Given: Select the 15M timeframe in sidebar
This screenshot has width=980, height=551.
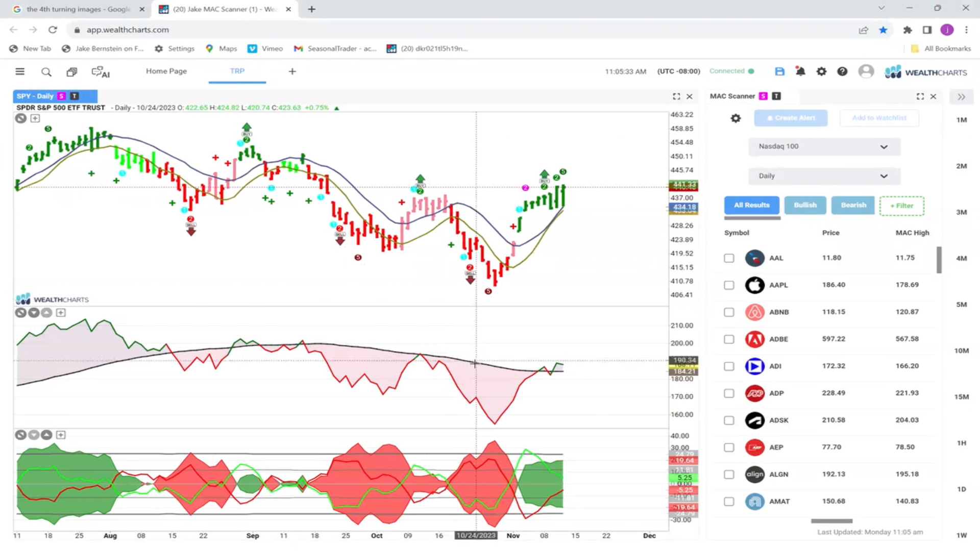Looking at the screenshot, I should pyautogui.click(x=962, y=397).
